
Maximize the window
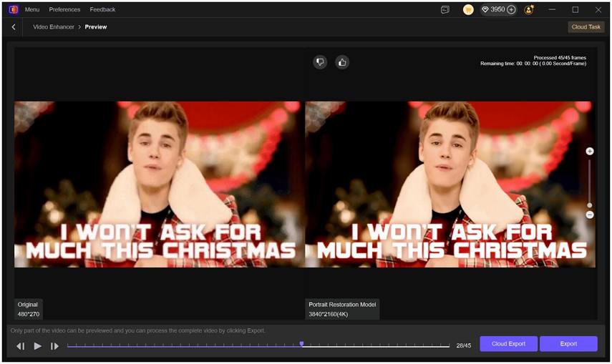575,9
